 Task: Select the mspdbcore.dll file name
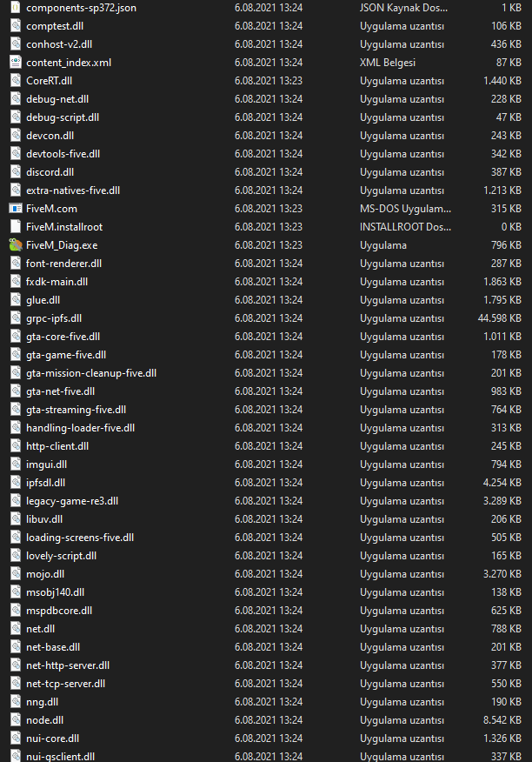59,611
